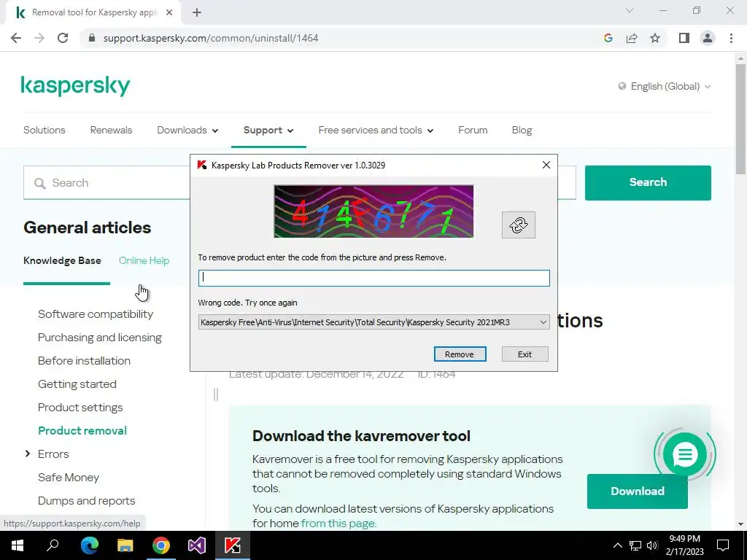Click the green Download button for kavremover
Image resolution: width=747 pixels, height=560 pixels.
pyautogui.click(x=637, y=491)
